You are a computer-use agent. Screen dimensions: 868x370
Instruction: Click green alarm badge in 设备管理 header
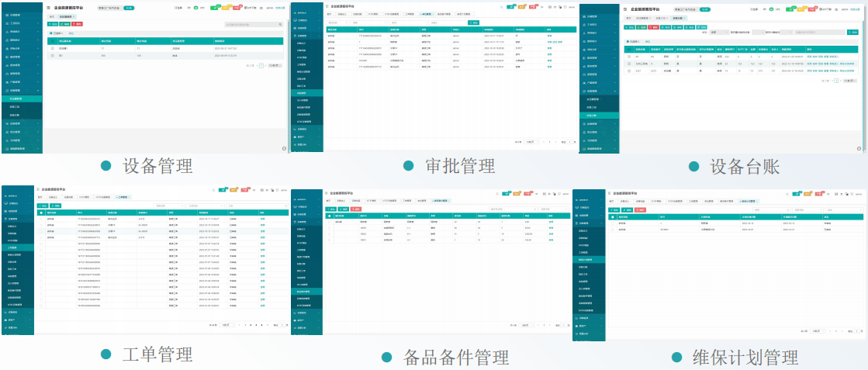pyautogui.click(x=216, y=8)
